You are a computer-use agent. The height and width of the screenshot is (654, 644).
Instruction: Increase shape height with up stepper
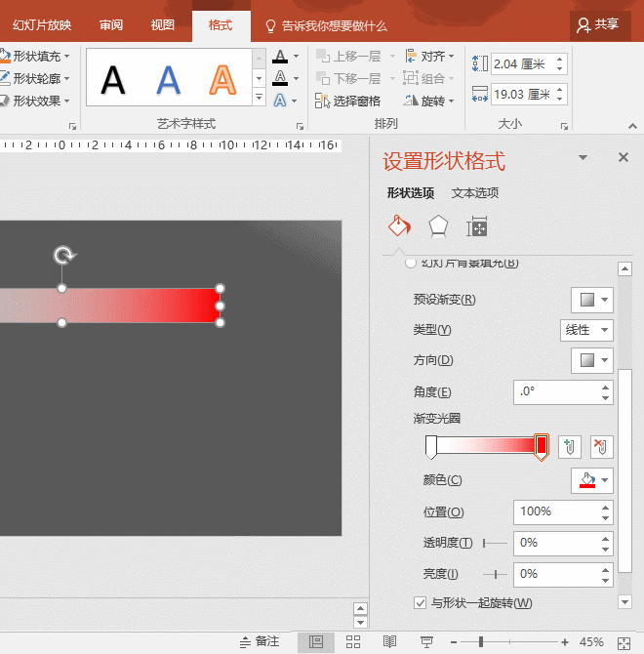(560, 60)
